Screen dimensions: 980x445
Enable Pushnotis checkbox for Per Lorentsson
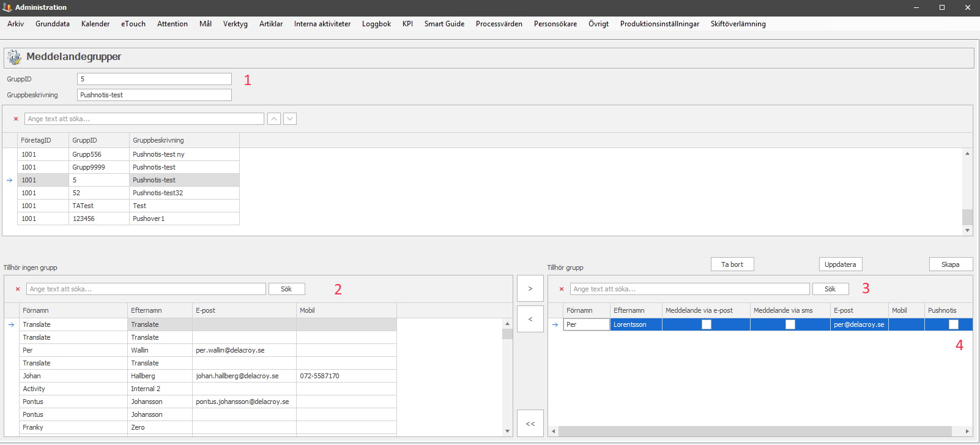(953, 324)
